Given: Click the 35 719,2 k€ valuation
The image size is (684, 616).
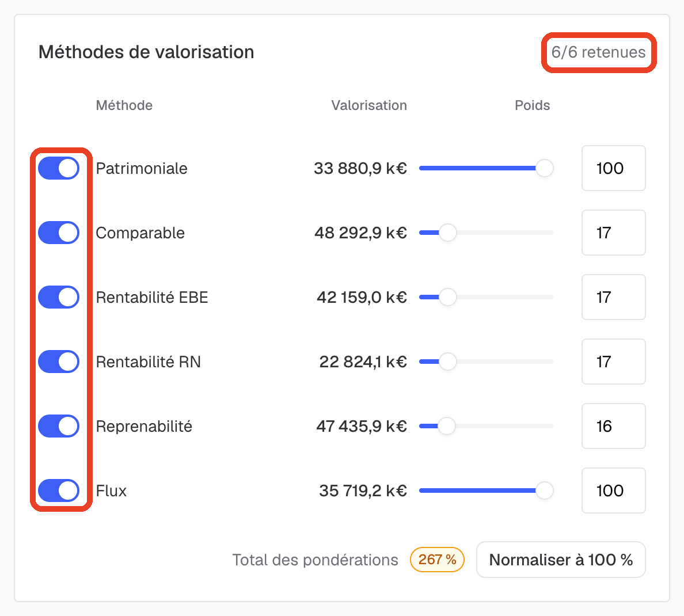Looking at the screenshot, I should coord(363,491).
